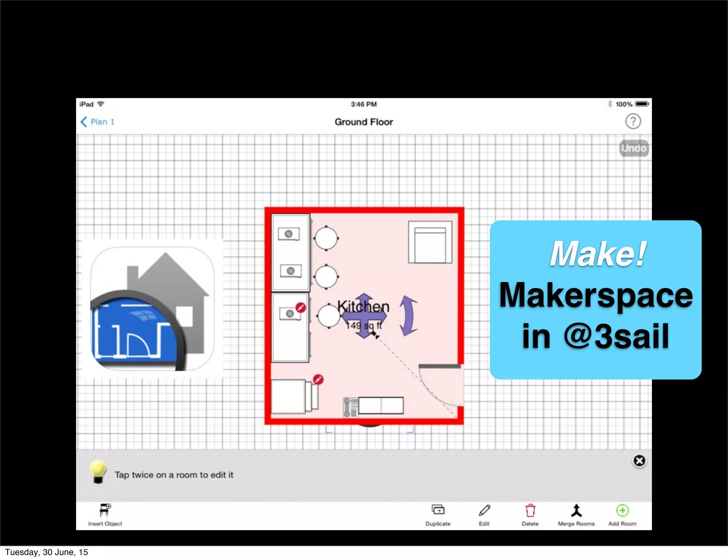Select the top sink on the counter
This screenshot has height=560, width=728.
(289, 234)
